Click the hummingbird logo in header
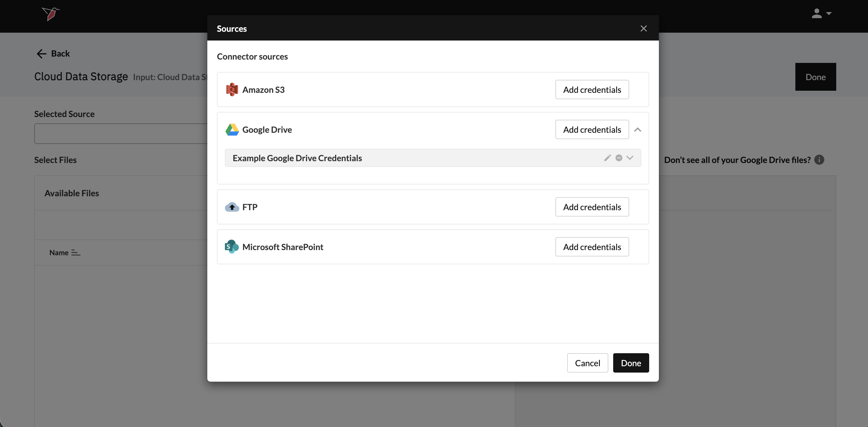This screenshot has height=427, width=868. tap(51, 14)
